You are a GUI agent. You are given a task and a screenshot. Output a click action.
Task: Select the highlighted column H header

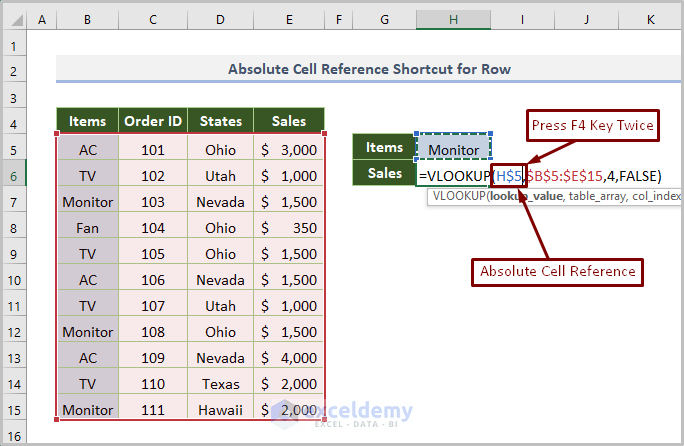(x=453, y=20)
